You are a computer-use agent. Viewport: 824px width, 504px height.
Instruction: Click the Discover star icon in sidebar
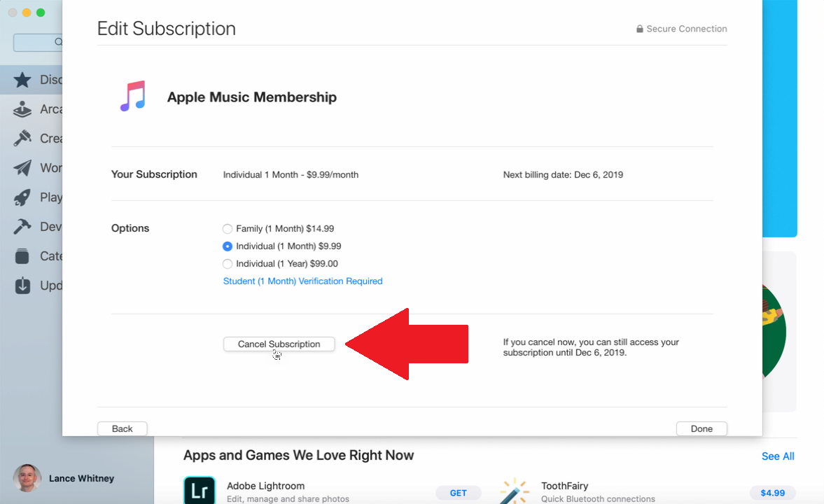pyautogui.click(x=22, y=80)
